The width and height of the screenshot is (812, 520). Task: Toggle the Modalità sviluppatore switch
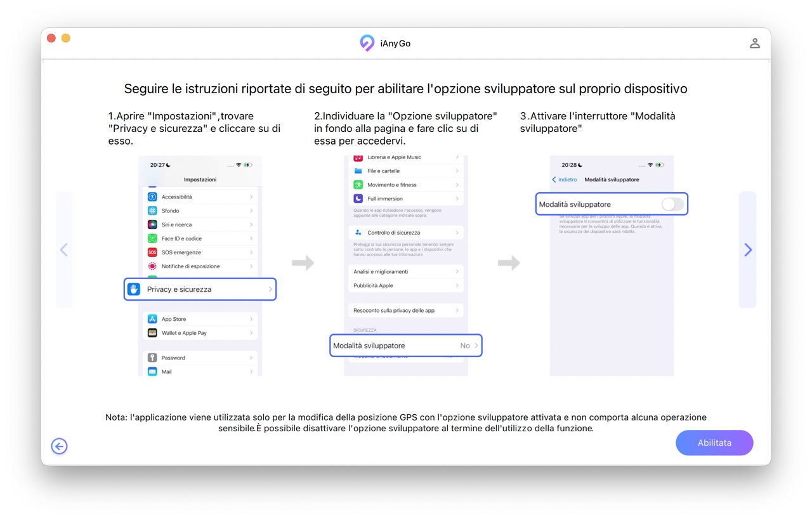(672, 204)
